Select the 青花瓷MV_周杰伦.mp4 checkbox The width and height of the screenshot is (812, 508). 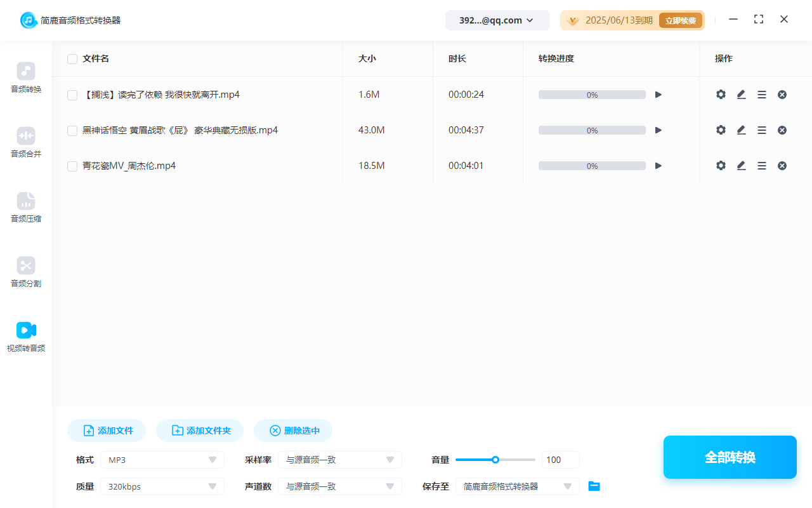pos(72,165)
